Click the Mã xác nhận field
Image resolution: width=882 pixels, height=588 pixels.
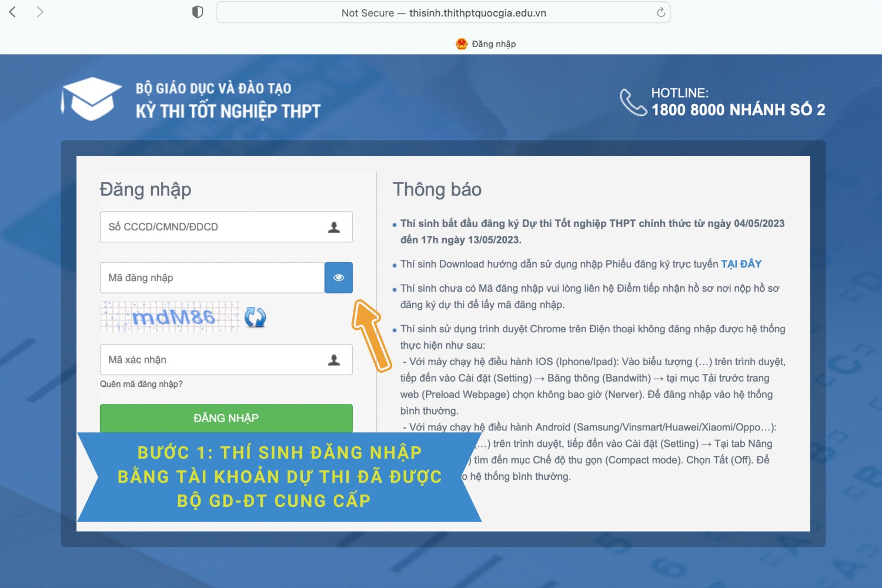pyautogui.click(x=226, y=360)
